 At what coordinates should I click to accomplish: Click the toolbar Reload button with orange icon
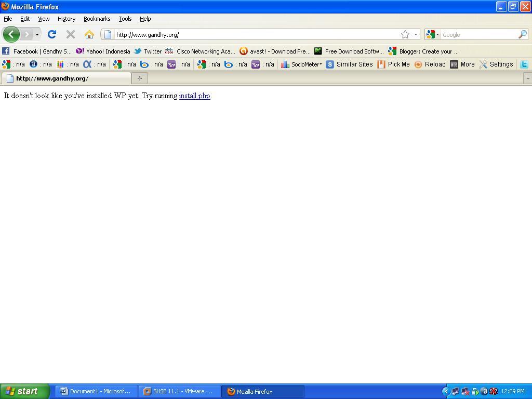(x=430, y=64)
